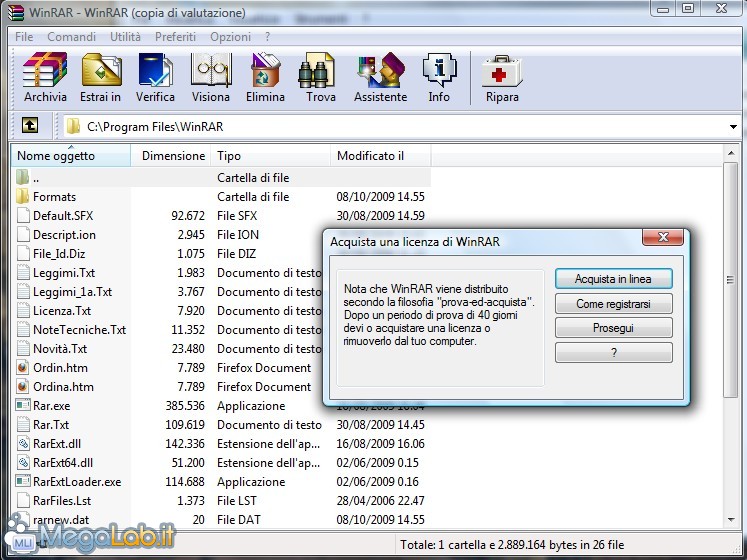This screenshot has height=560, width=747.
Task: Click the Leggimi.Txt document icon
Action: [x=22, y=273]
